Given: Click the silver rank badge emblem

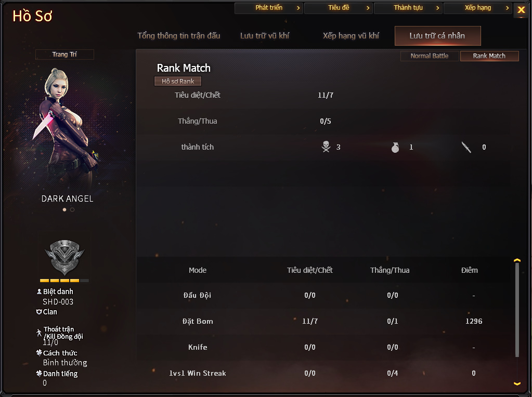Looking at the screenshot, I should coord(64,257).
